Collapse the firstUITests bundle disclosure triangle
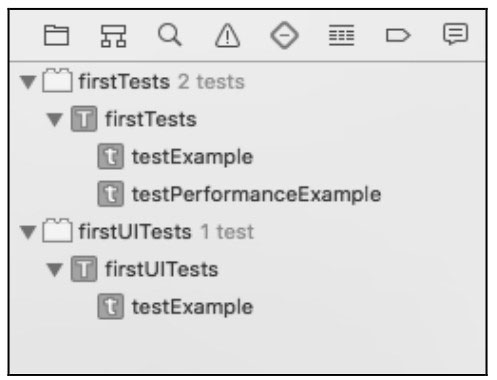Screen dimensions: 497x380 [x=28, y=232]
